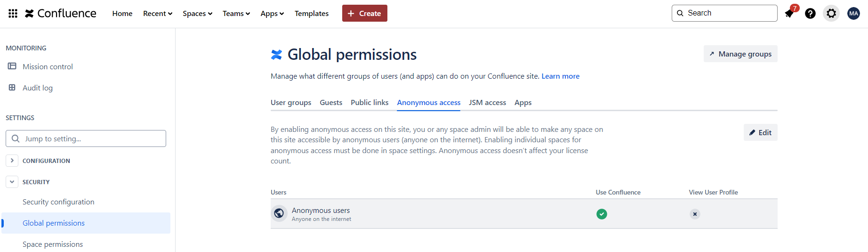The width and height of the screenshot is (868, 252).
Task: Open the help question mark icon
Action: click(x=810, y=14)
